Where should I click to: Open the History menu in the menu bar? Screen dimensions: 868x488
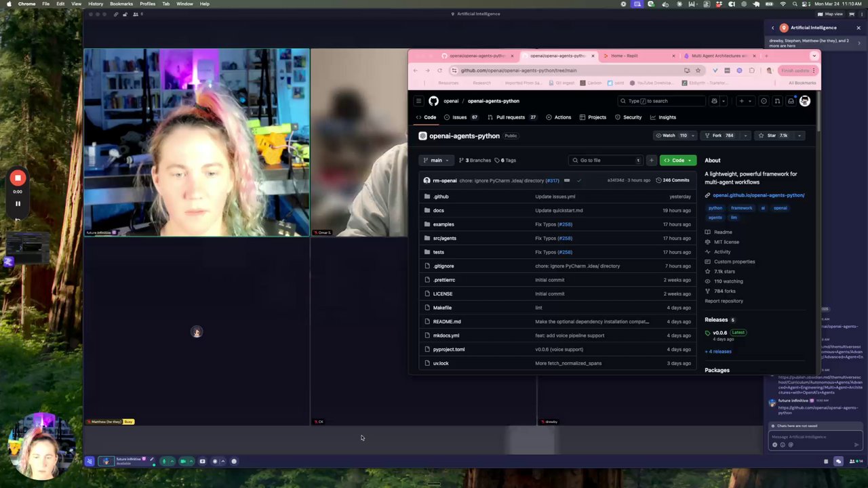96,4
